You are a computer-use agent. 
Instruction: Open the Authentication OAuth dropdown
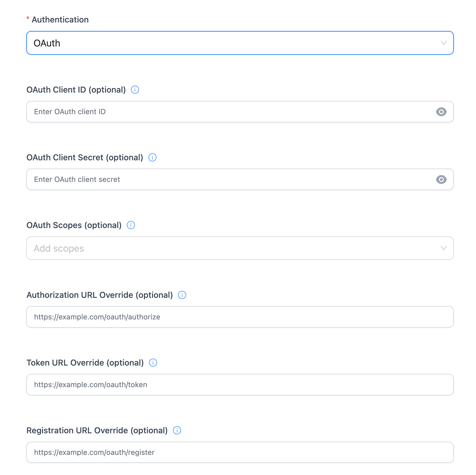[231, 43]
